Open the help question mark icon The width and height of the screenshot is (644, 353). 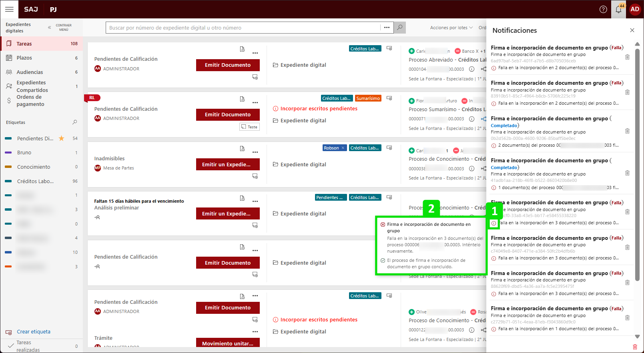click(603, 9)
